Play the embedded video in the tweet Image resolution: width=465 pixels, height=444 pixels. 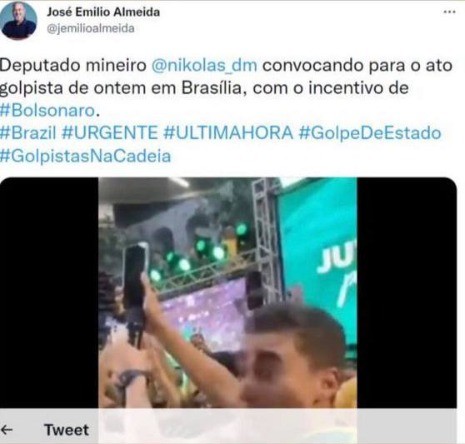[228, 292]
